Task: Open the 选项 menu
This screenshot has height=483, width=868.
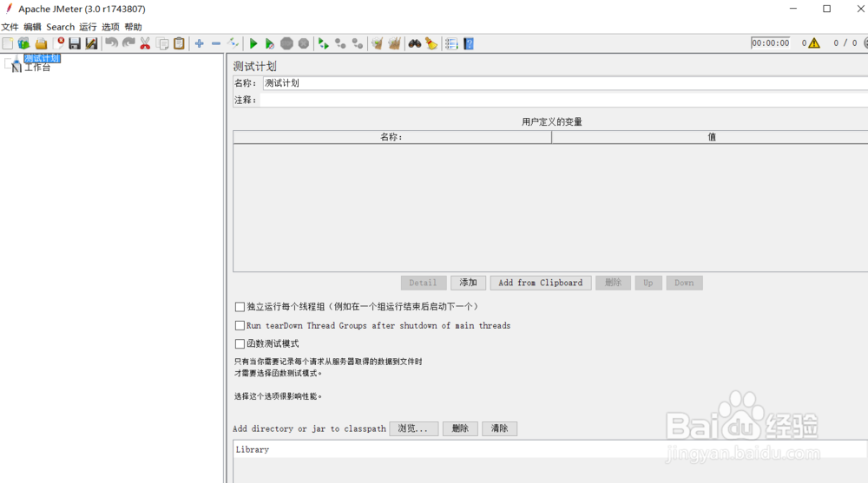Action: coord(110,27)
